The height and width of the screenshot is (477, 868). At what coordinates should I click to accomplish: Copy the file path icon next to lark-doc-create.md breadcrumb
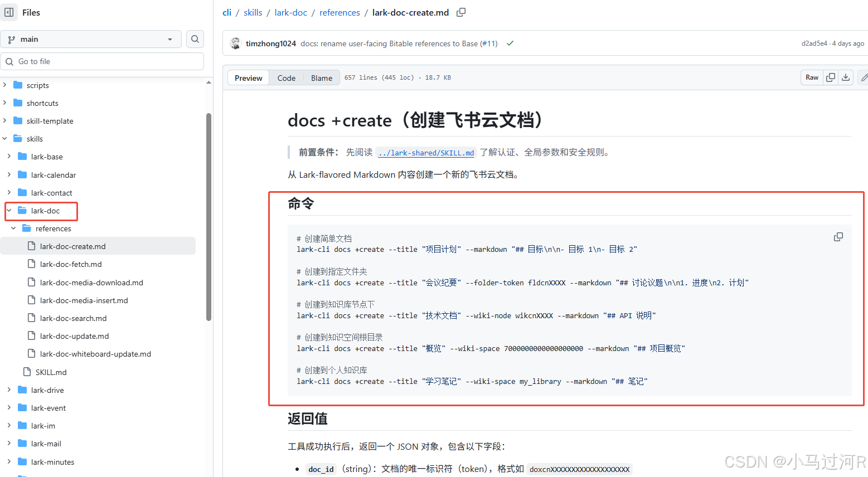(x=460, y=12)
